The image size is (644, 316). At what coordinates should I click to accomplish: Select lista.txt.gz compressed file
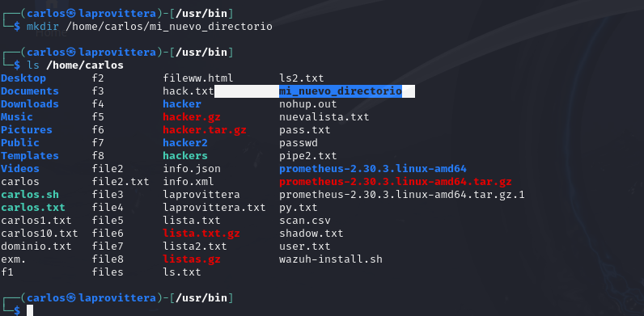[201, 234]
